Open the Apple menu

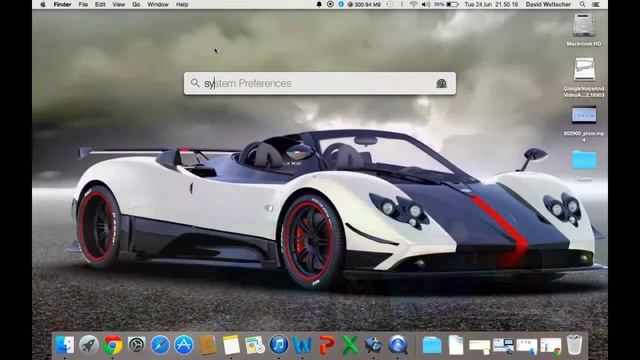pos(42,4)
